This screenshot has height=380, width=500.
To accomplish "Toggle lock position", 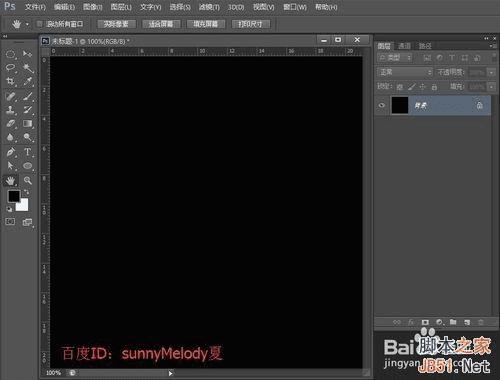I will click(423, 87).
